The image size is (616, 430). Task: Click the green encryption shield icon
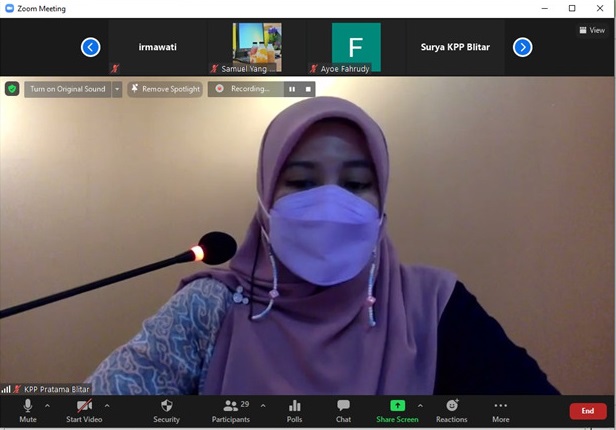12,89
